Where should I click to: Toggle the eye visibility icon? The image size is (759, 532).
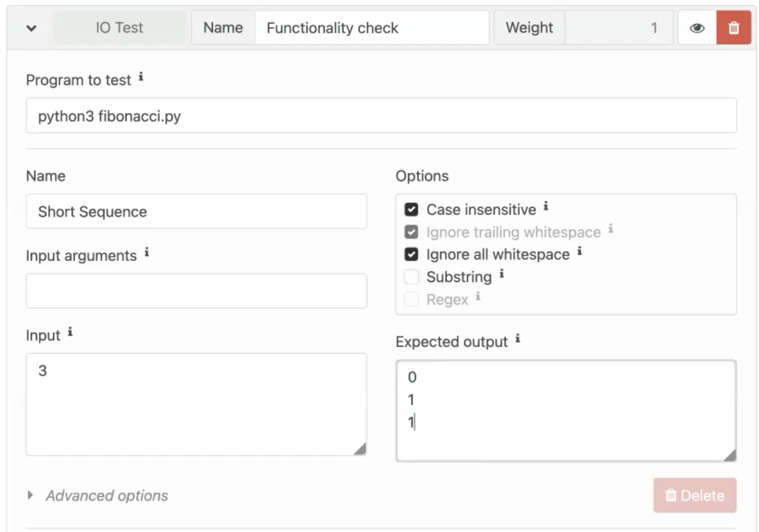pos(697,28)
